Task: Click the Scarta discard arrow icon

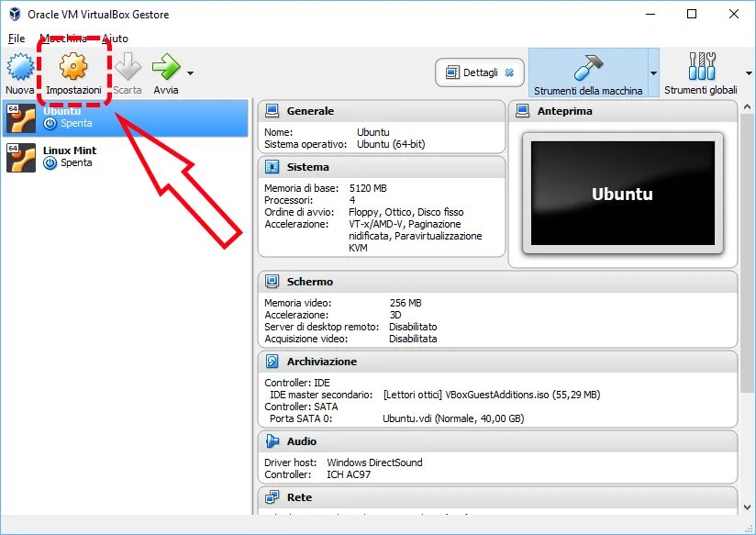Action: pyautogui.click(x=128, y=67)
